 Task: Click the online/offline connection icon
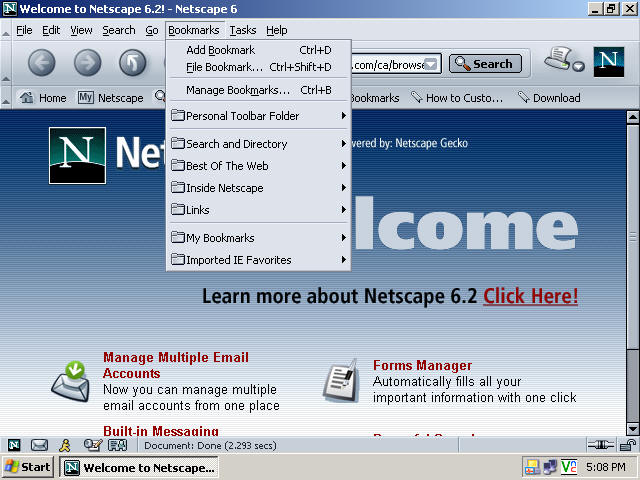601,444
